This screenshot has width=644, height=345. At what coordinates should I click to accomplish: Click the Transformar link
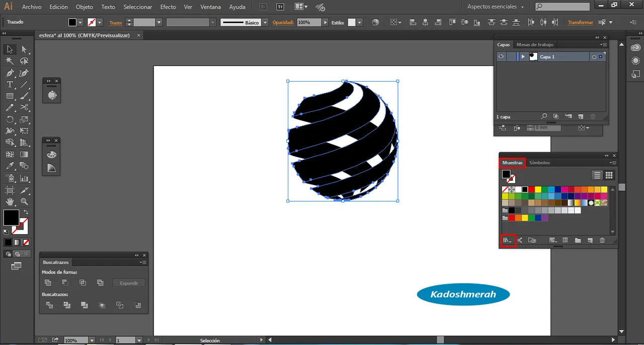580,23
